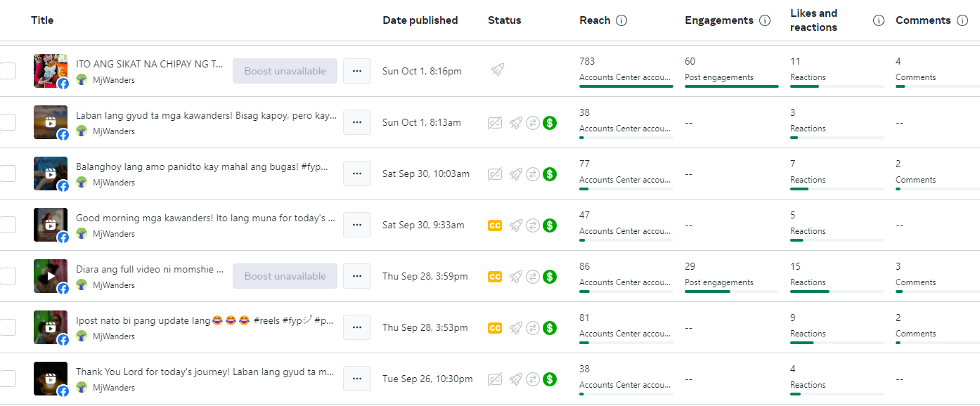Open more options for ITO ANG SIKAT post
Screen dimensions: 980x406
357,71
